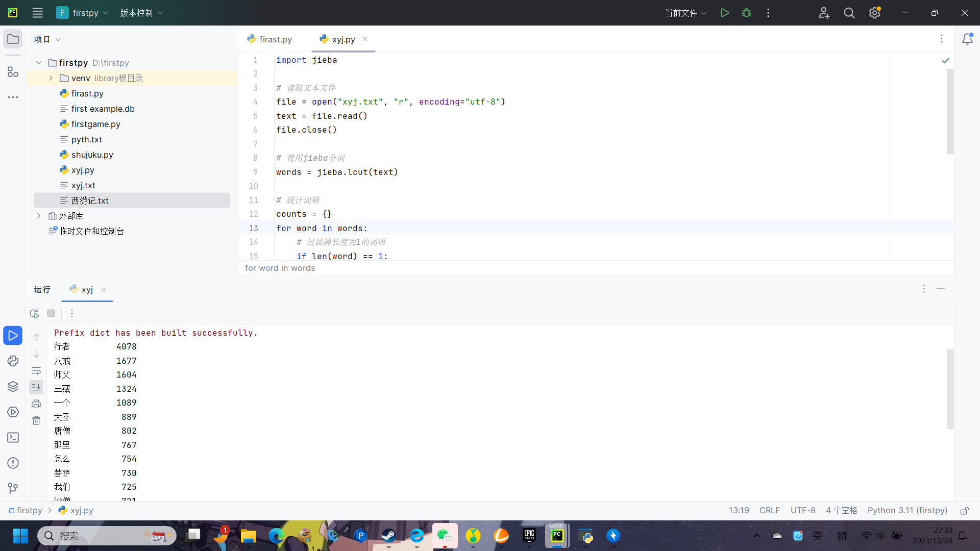Image resolution: width=980 pixels, height=551 pixels.
Task: Clear console output with trash icon
Action: 36,420
